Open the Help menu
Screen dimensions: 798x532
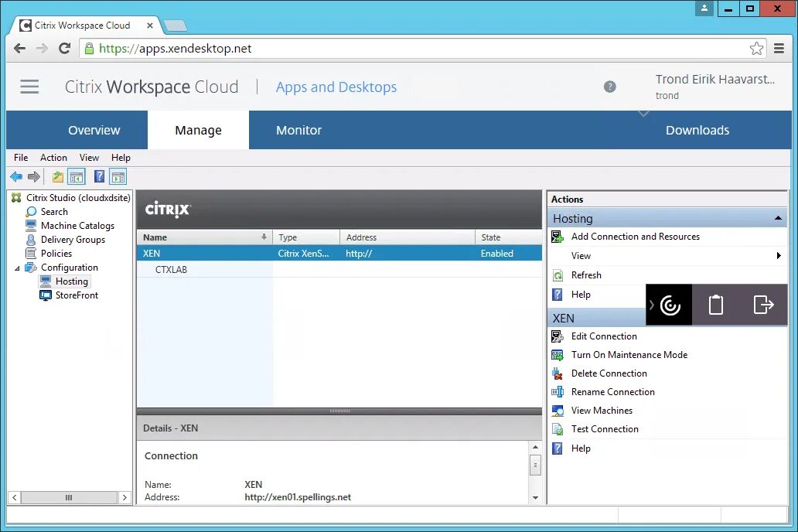tap(121, 158)
